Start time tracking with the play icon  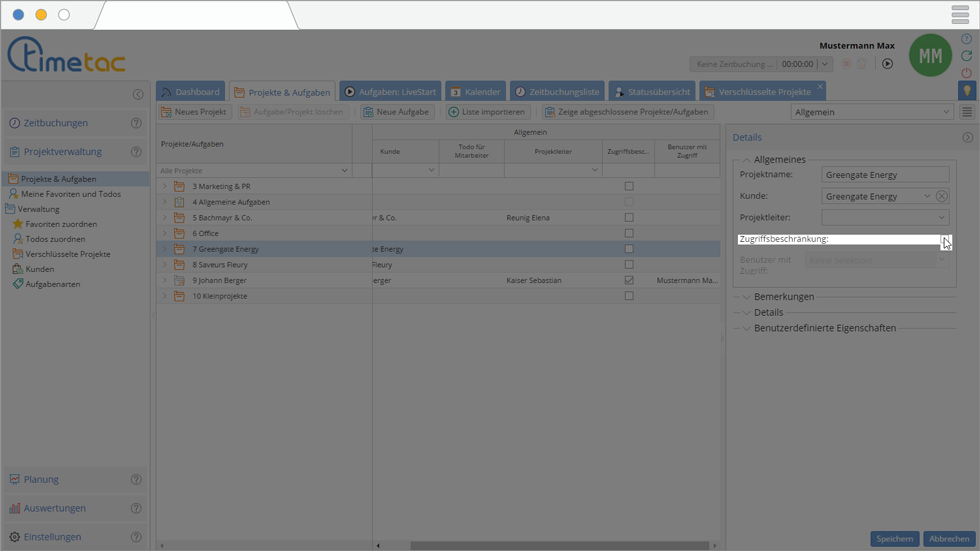(x=887, y=64)
